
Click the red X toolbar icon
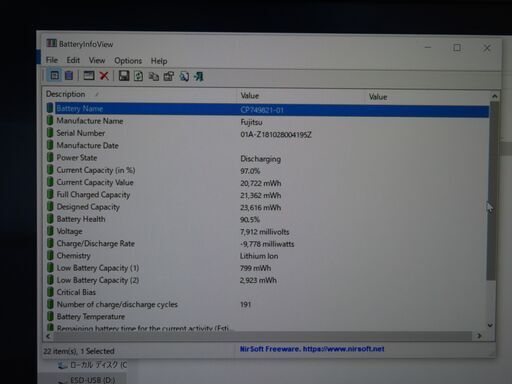point(104,76)
